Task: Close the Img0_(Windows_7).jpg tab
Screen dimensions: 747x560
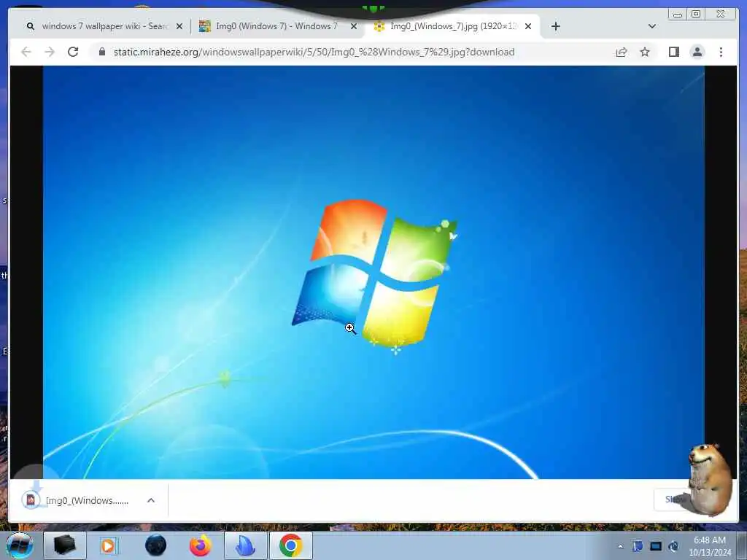Action: coord(528,27)
